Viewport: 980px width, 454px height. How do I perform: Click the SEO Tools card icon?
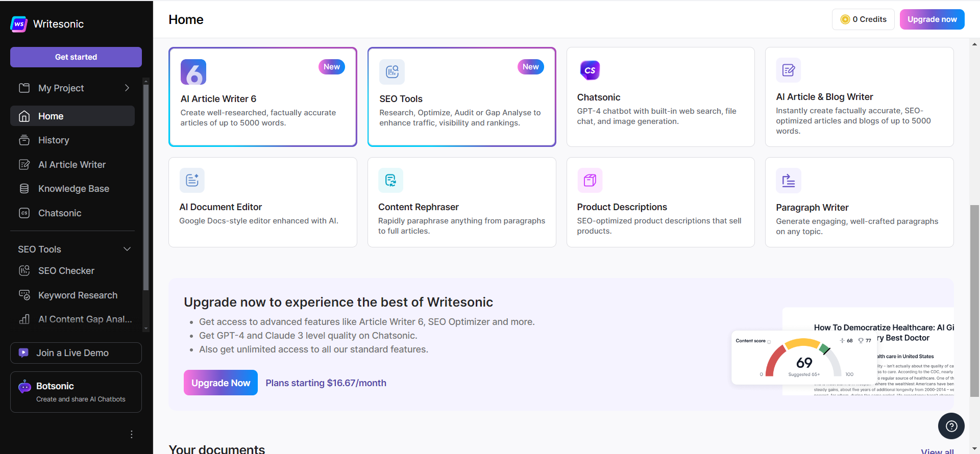point(391,72)
